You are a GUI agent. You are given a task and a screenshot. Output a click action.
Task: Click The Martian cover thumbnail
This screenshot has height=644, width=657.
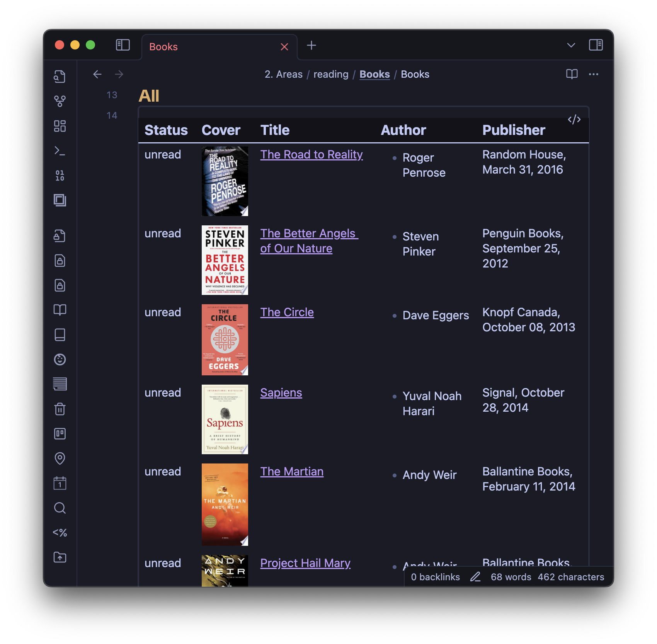click(225, 504)
